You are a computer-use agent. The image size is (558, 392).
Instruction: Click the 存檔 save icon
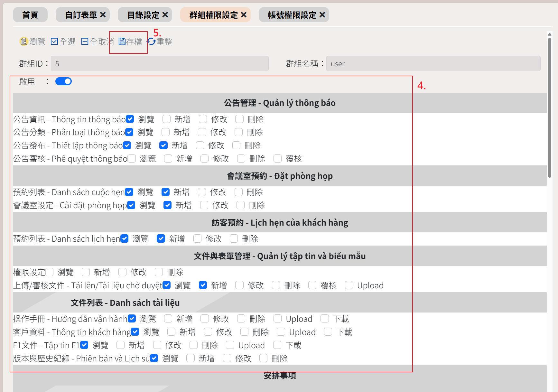tap(122, 42)
